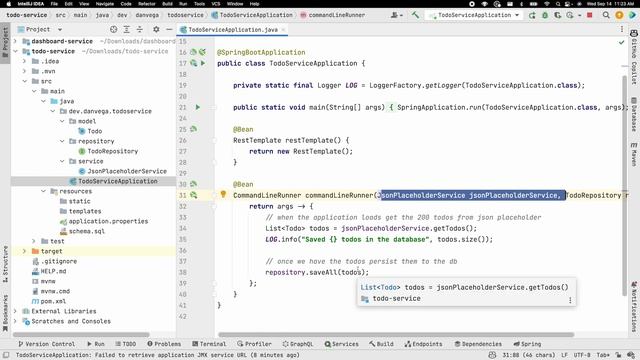Click the orange IDE updates icon
The image size is (640, 360).
click(x=619, y=15)
